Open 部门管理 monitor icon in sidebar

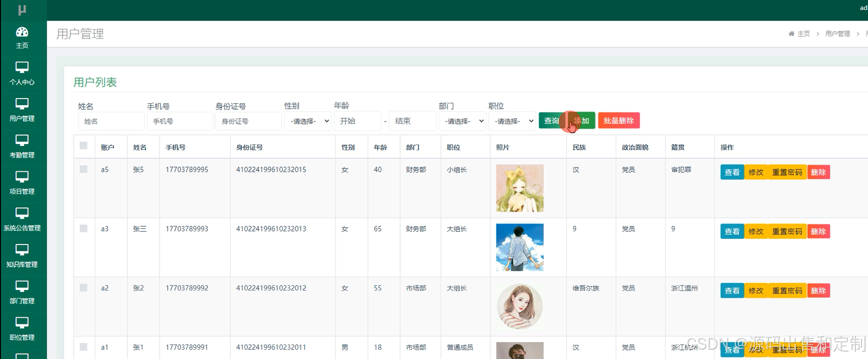(22, 286)
